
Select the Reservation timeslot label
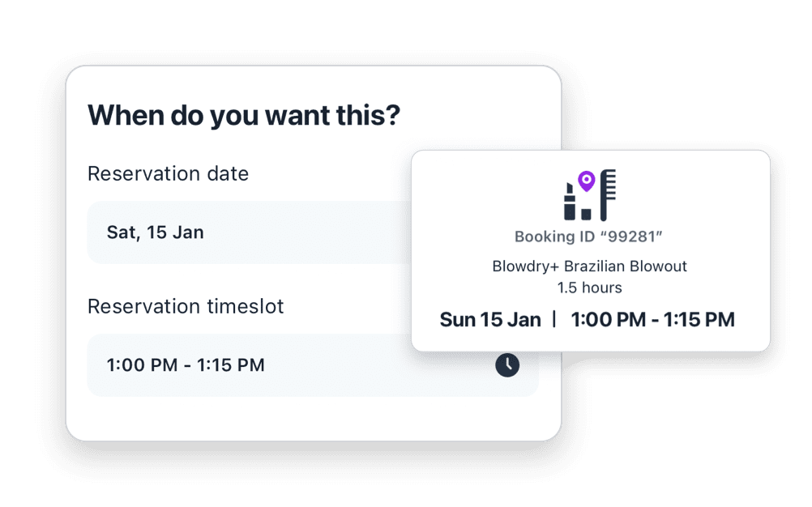(x=186, y=306)
